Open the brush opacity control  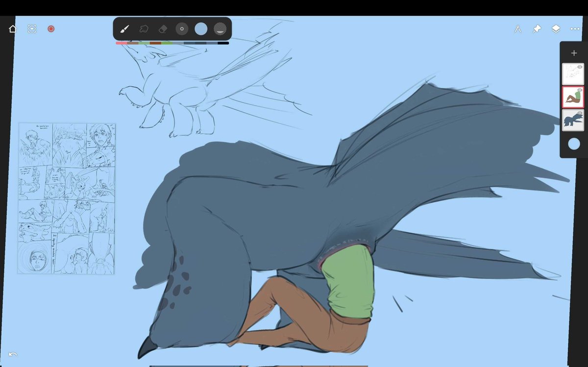220,29
